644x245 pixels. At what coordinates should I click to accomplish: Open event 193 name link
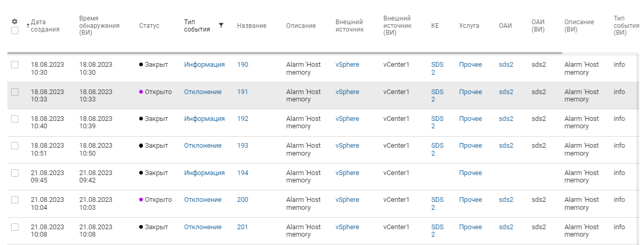tap(243, 146)
